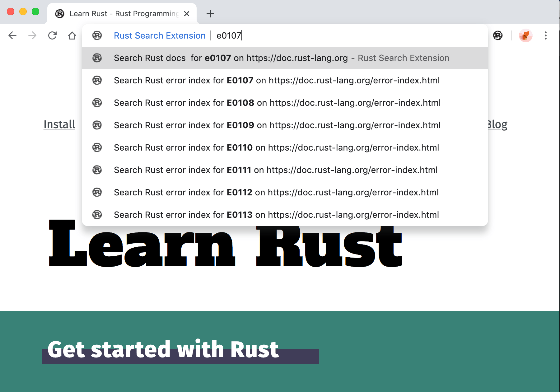Close the Learn Rust tab
The image size is (560, 392).
(187, 14)
